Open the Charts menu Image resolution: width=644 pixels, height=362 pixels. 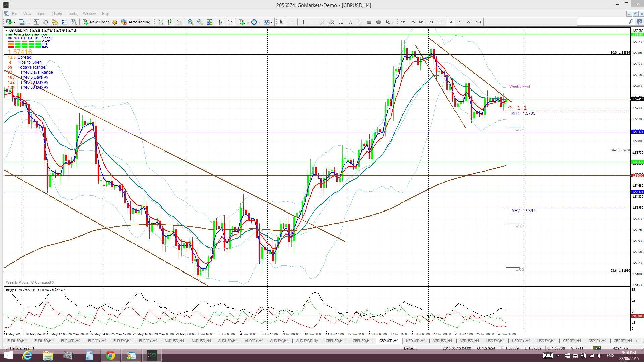click(56, 14)
